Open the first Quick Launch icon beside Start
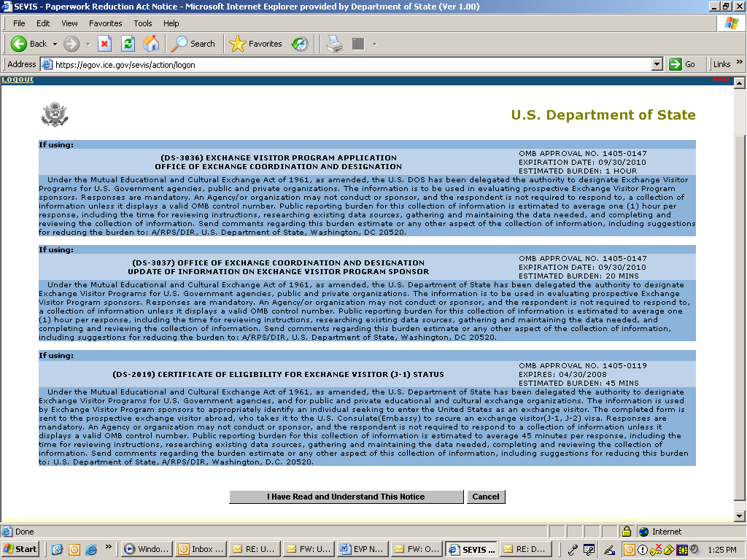747x560 pixels. tap(57, 550)
